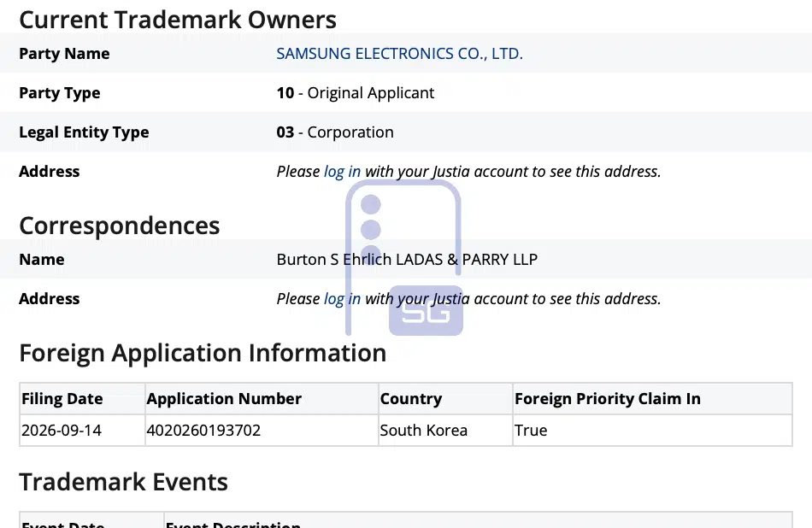Select the Party Name label

click(x=64, y=53)
